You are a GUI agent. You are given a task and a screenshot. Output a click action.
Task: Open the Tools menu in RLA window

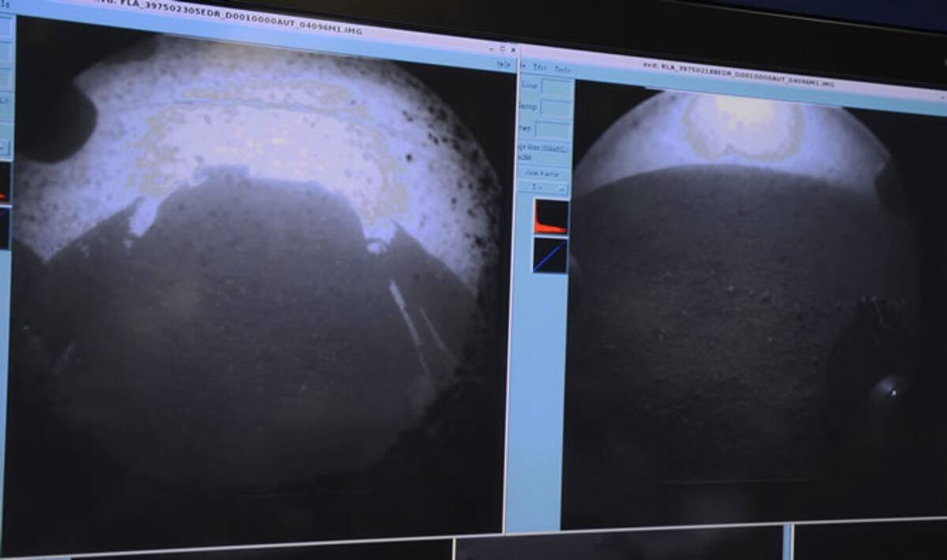pos(562,69)
